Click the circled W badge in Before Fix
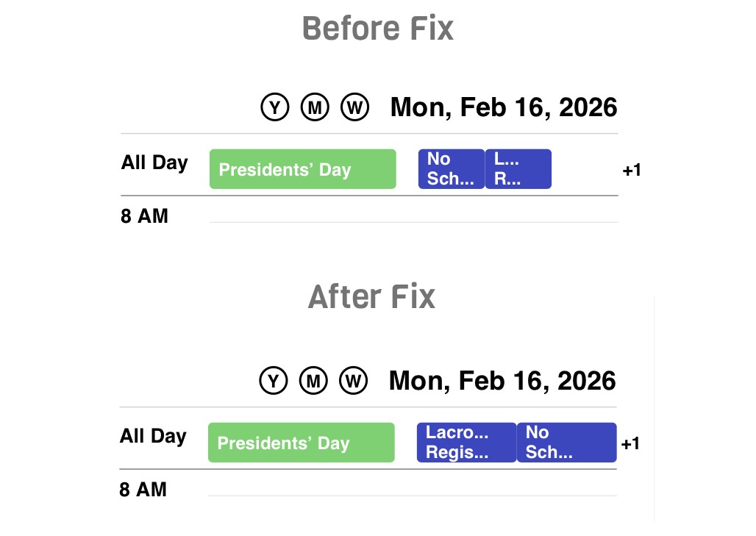This screenshot has width=756, height=536. (355, 107)
